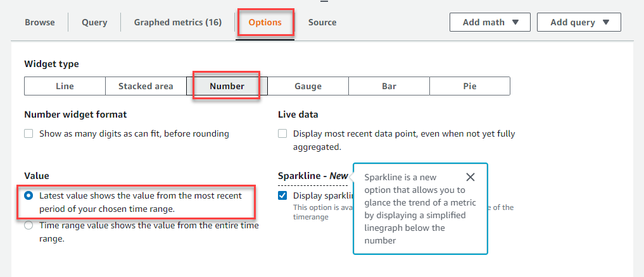Switch to the Browse tab
This screenshot has width=644, height=277.
point(40,23)
